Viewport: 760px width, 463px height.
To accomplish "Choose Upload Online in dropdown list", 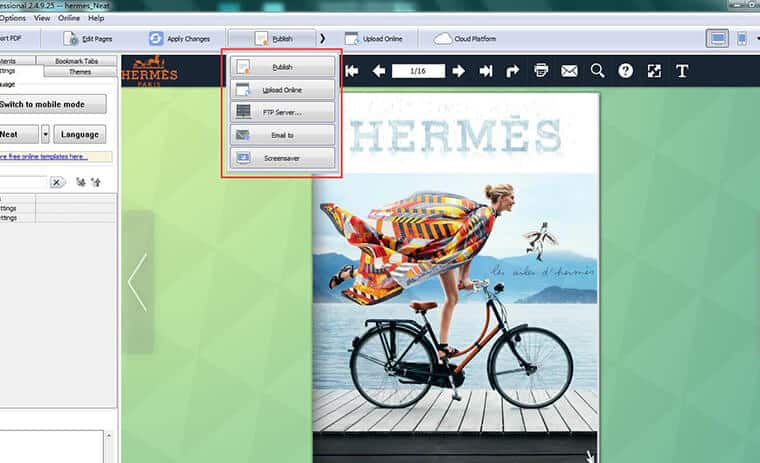I will pos(283,90).
